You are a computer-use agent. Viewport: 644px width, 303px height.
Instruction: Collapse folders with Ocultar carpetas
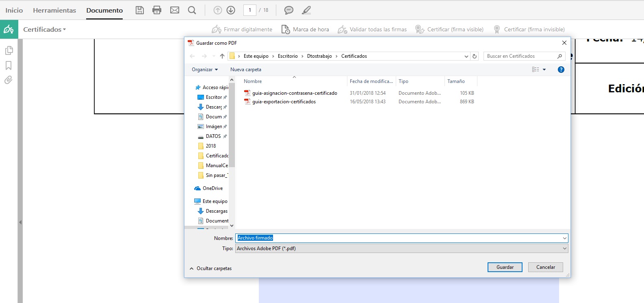tap(210, 268)
